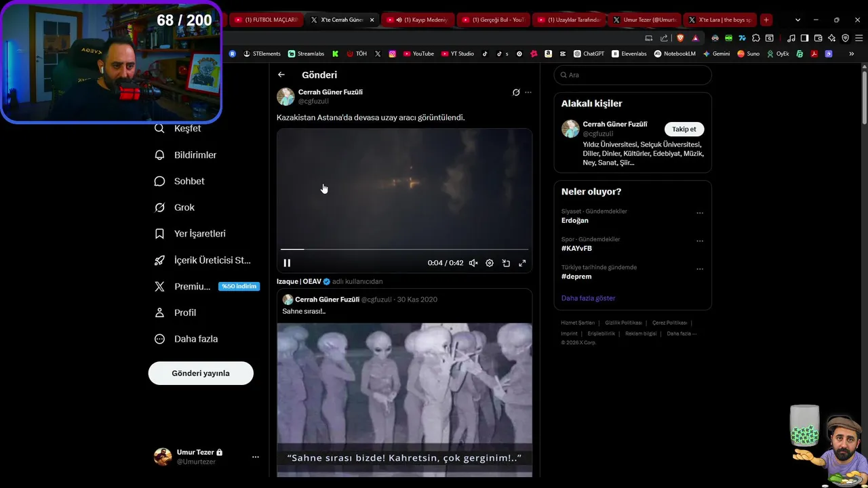The width and height of the screenshot is (868, 488).
Task: Click the %50 indirim badge
Action: [x=239, y=286]
